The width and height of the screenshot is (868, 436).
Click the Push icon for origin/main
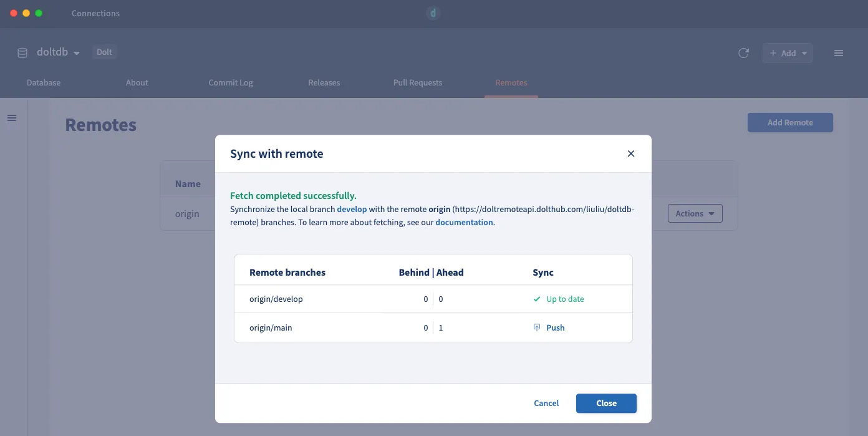537,327
